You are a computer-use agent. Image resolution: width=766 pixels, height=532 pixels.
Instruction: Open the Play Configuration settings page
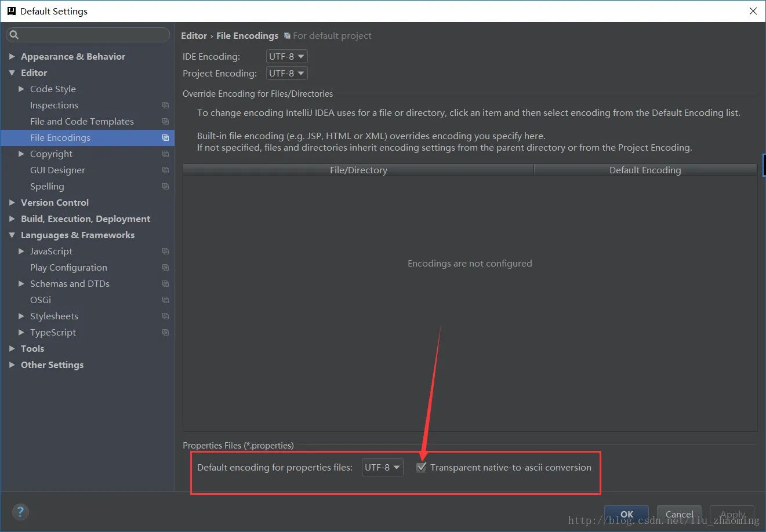68,268
